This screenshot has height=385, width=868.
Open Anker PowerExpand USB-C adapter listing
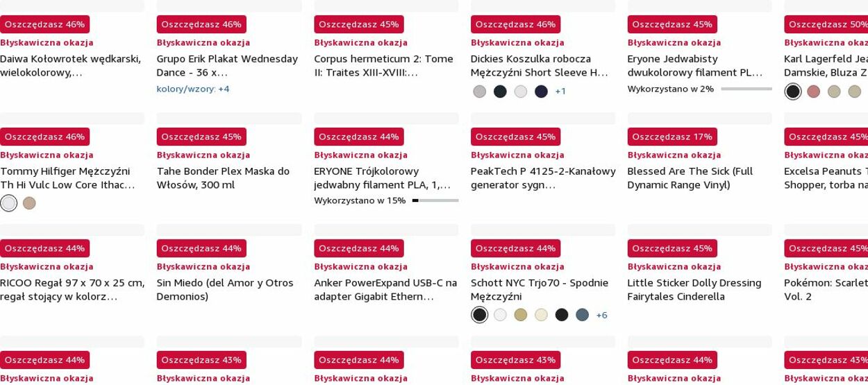(x=385, y=289)
